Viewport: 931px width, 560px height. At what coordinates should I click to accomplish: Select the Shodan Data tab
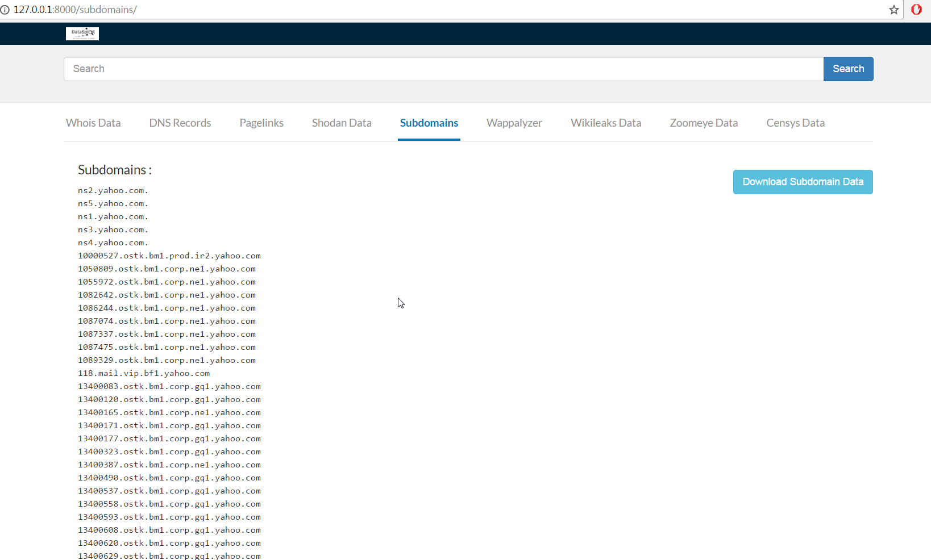[342, 123]
